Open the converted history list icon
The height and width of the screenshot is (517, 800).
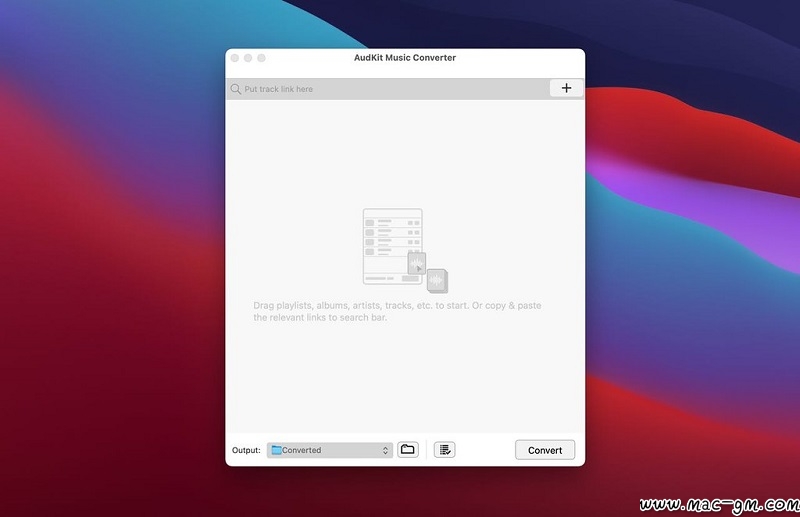point(445,450)
